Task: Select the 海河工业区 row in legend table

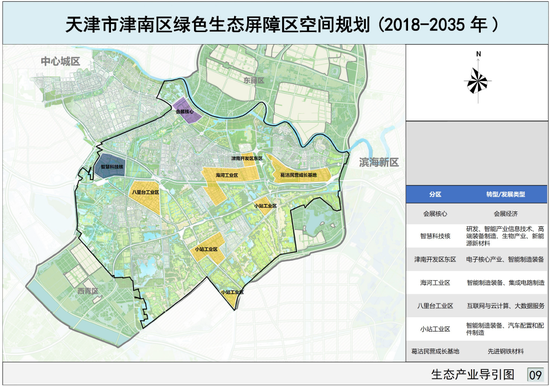Action: [x=477, y=282]
